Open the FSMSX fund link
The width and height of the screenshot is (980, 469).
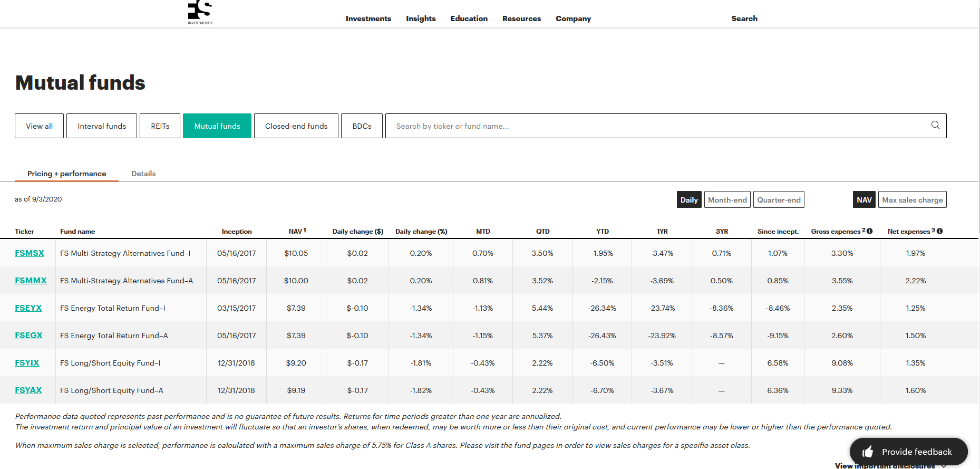point(30,253)
